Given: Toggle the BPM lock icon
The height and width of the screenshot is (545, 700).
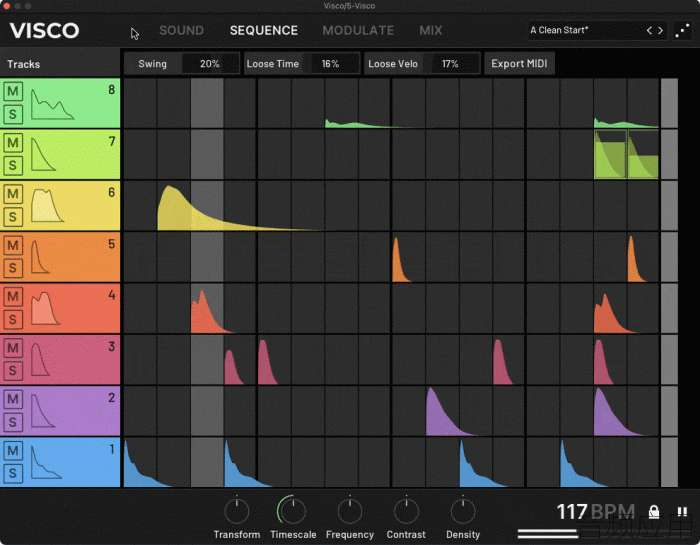Looking at the screenshot, I should coord(654,512).
